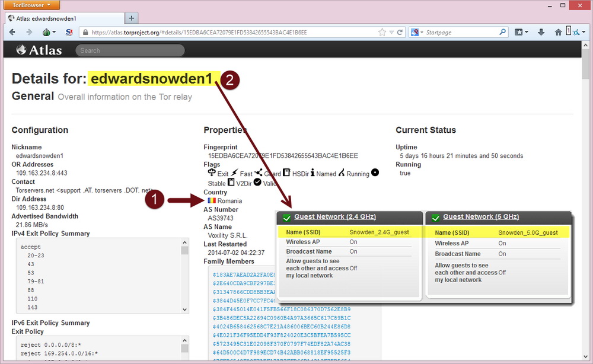This screenshot has height=364, width=593.
Task: Open family member $64D500C4D7F989EC... link
Action: click(282, 353)
